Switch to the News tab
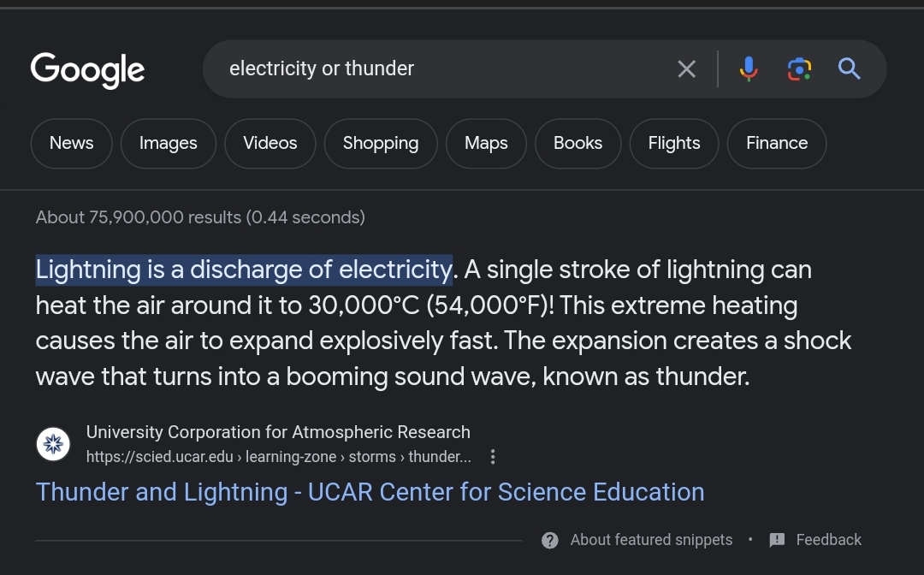 click(x=72, y=143)
